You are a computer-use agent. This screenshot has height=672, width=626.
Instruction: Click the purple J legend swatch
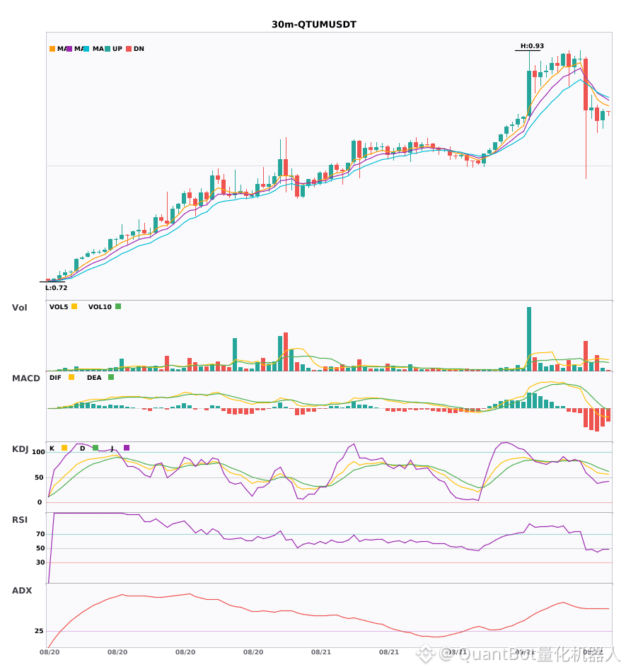(x=127, y=448)
